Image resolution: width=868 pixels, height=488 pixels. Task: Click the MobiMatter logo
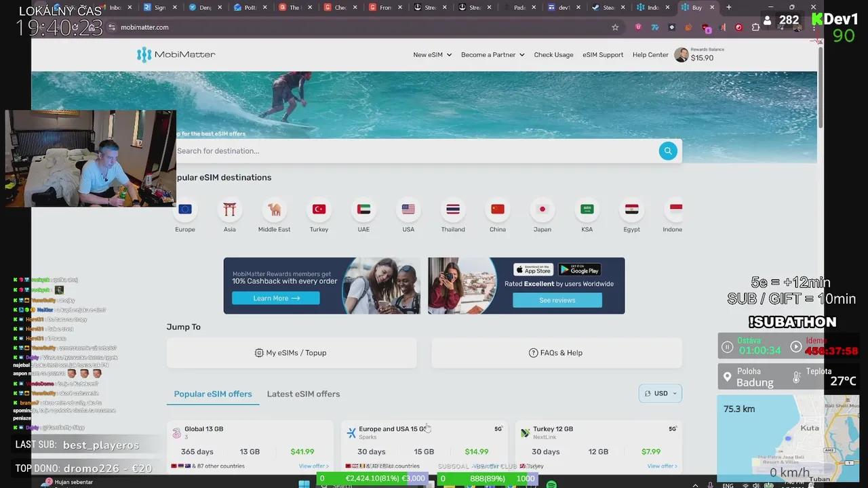tap(176, 55)
